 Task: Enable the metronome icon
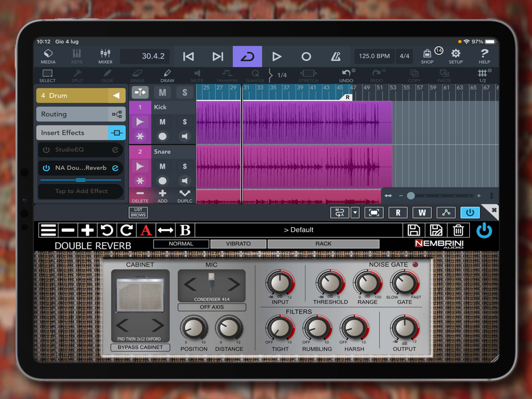(x=336, y=56)
